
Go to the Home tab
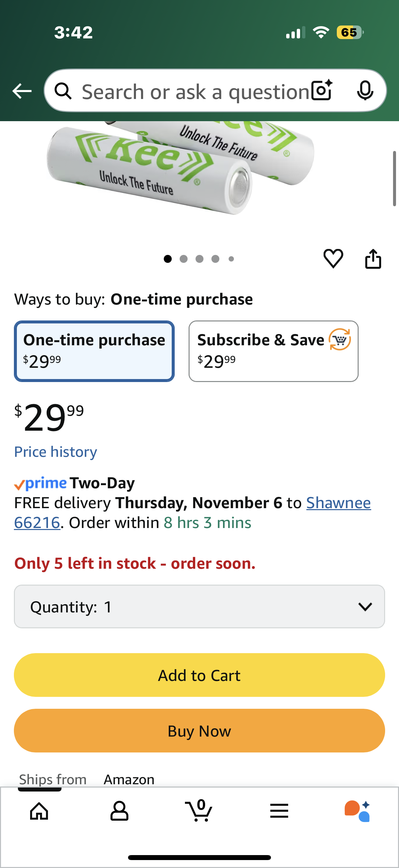click(x=39, y=810)
